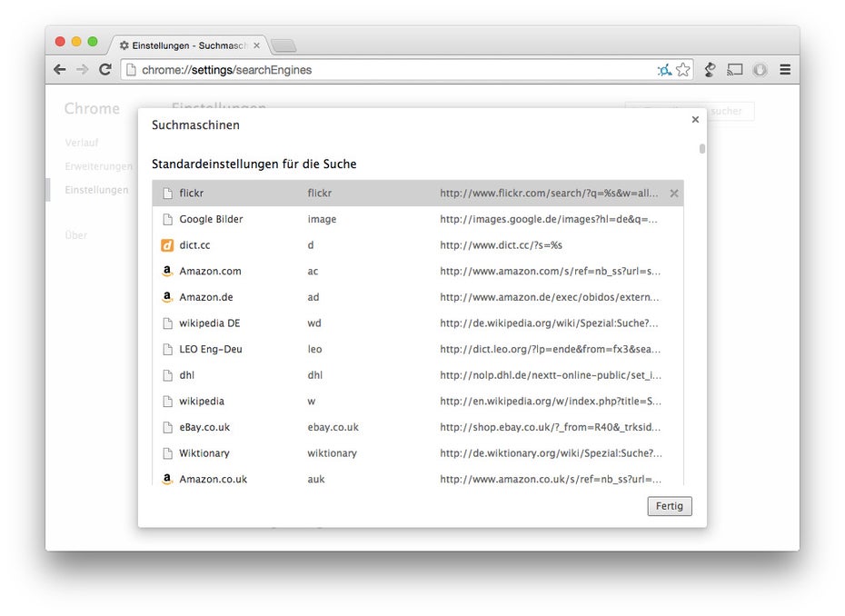
Task: Click the keyword 'w' for wikipedia
Action: (x=312, y=402)
